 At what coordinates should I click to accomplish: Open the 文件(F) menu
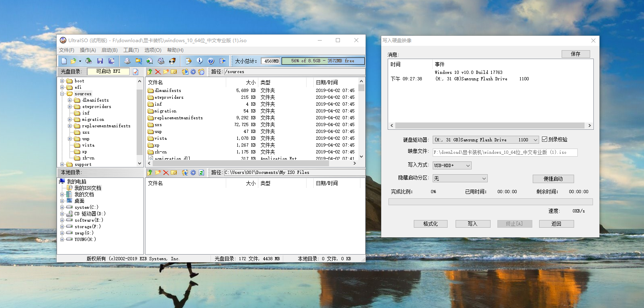[67, 50]
